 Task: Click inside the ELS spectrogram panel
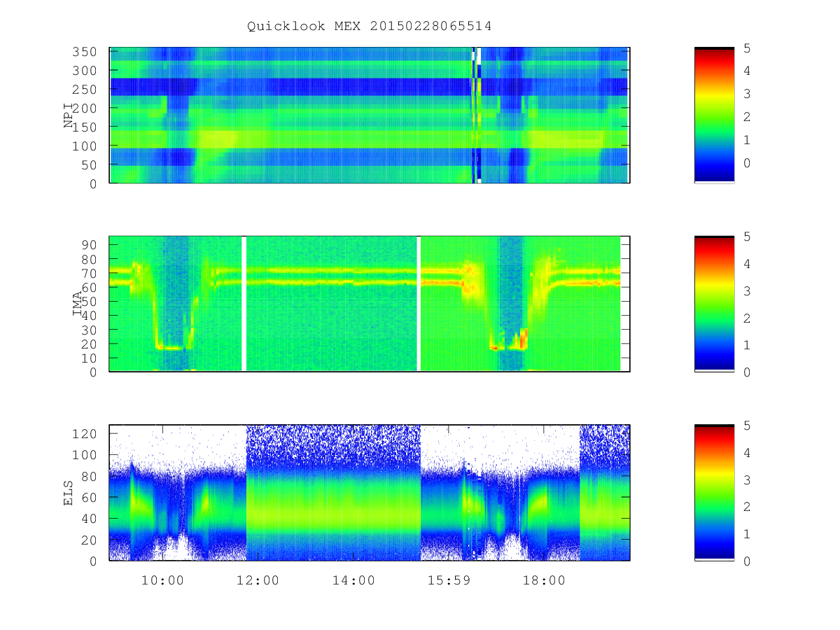[370, 493]
